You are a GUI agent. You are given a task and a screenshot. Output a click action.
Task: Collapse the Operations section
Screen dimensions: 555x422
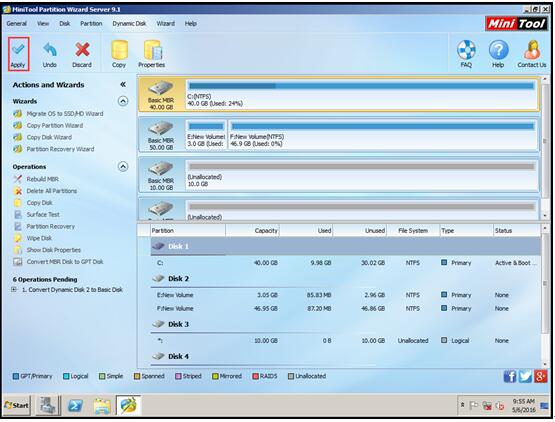(x=123, y=166)
